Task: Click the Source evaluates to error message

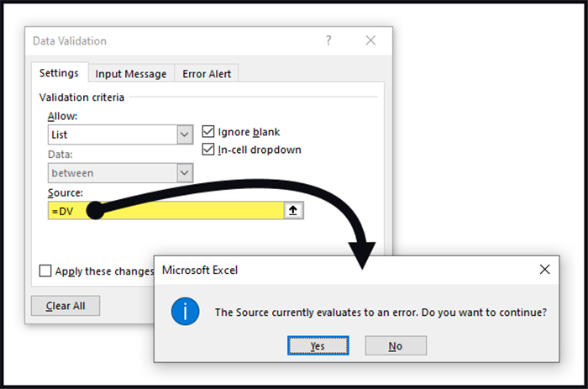Action: tap(381, 312)
